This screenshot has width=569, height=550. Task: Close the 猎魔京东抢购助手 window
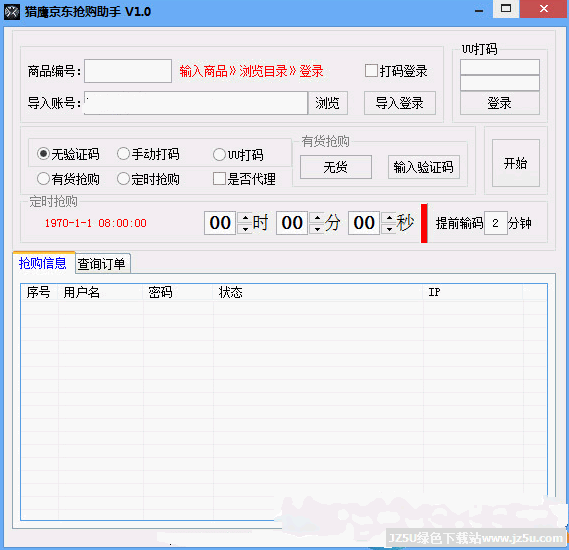click(544, 9)
